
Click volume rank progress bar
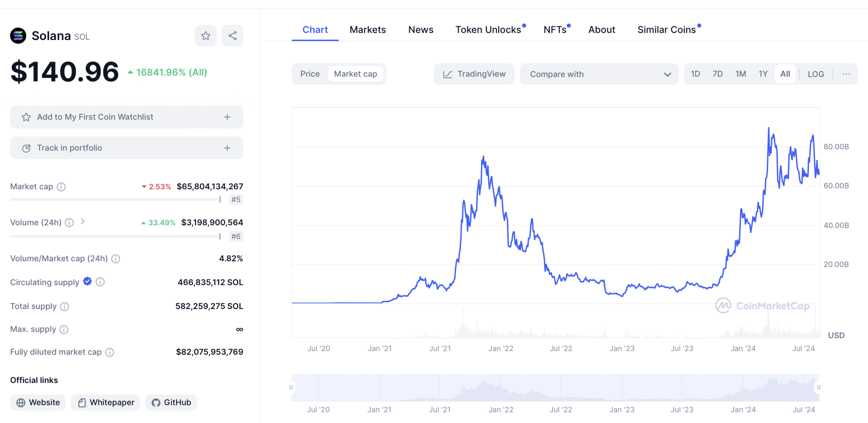pos(116,236)
